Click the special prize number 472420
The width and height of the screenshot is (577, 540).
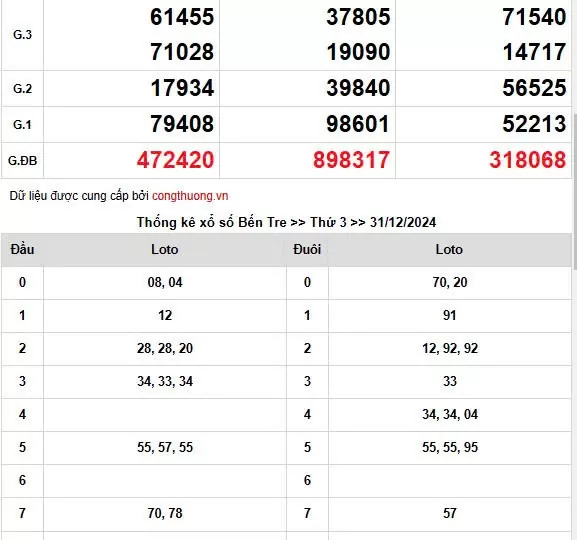coord(176,160)
